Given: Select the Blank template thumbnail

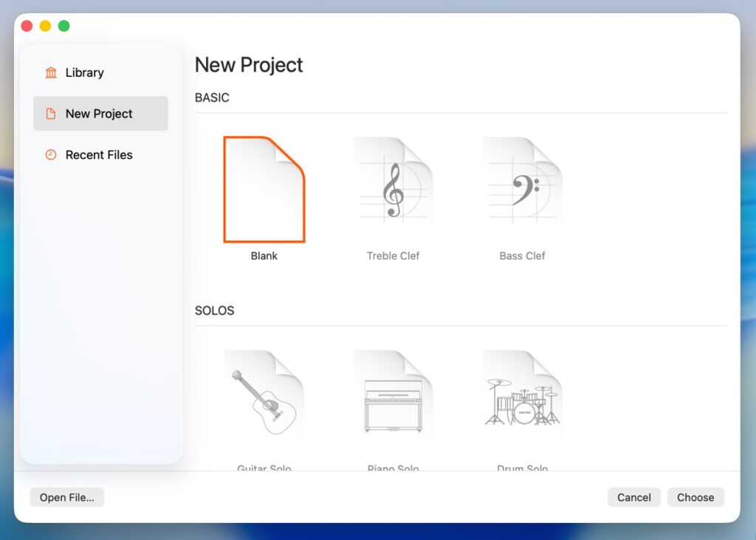Looking at the screenshot, I should point(264,189).
